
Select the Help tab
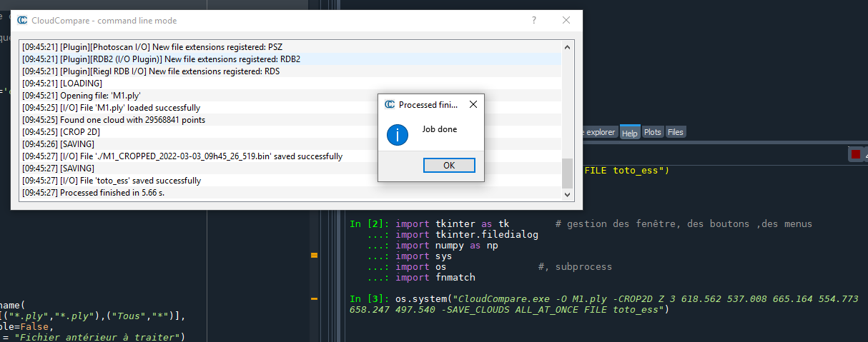point(629,133)
